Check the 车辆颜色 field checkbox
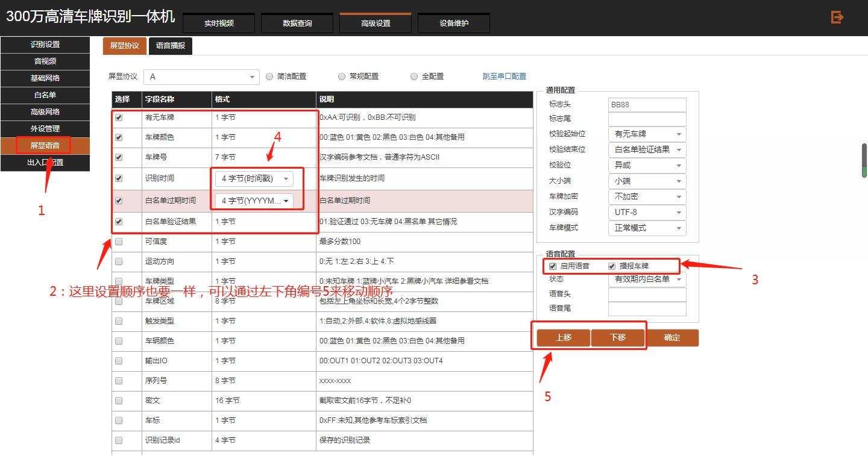 [x=119, y=341]
